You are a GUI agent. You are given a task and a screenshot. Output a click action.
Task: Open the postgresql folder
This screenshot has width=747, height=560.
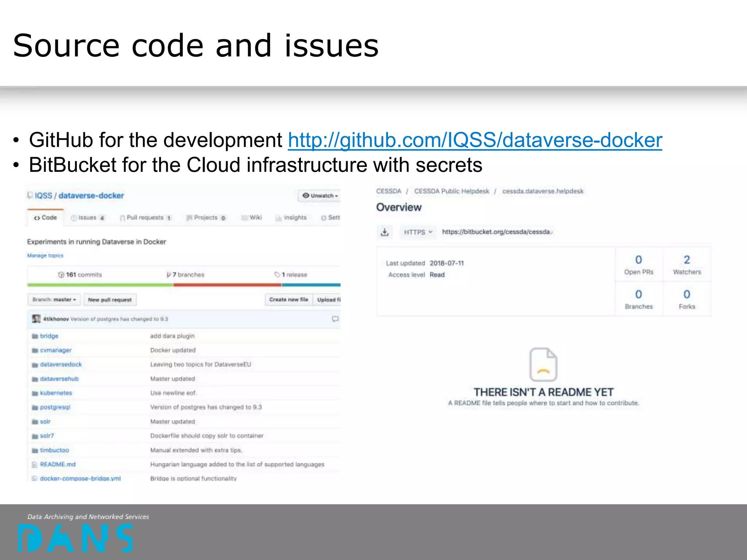tap(55, 407)
